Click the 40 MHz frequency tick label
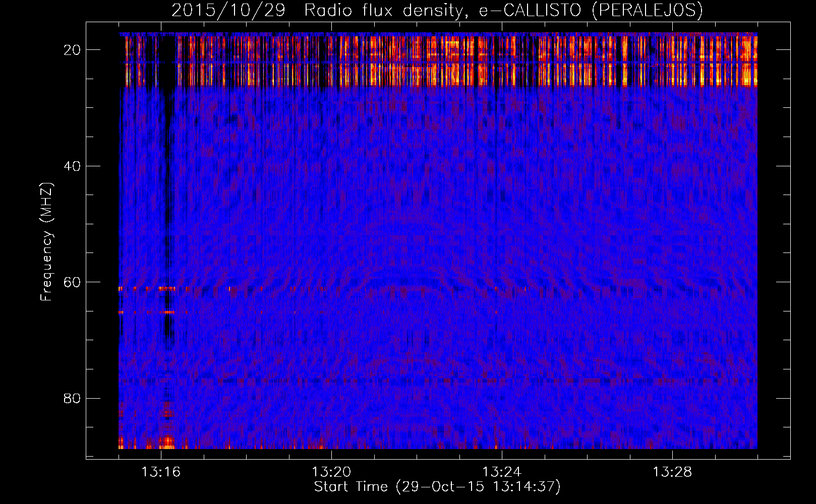Screen dimensions: 816x504 [72, 166]
